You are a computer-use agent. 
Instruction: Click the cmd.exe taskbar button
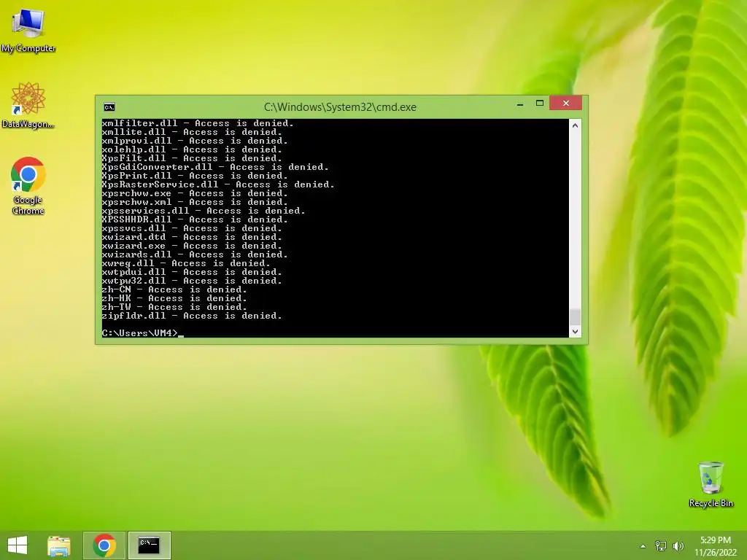pos(149,545)
